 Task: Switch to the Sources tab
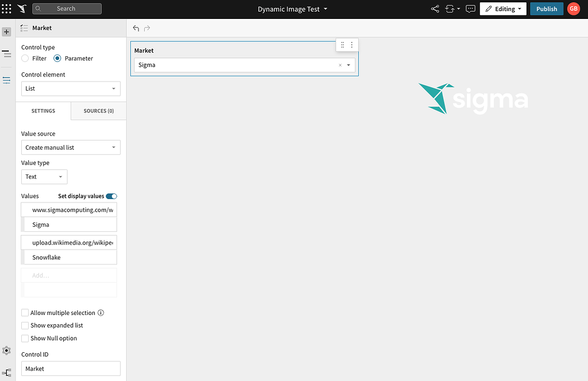click(x=98, y=111)
